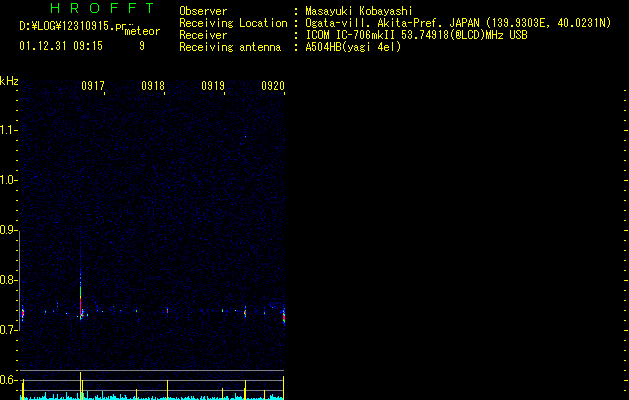The image size is (629, 400).
Task: Click the Observer field label
Action: (203, 11)
